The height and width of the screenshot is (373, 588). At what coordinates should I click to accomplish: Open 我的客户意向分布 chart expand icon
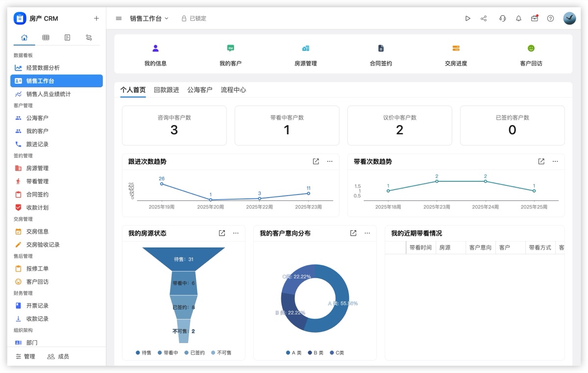pyautogui.click(x=353, y=233)
